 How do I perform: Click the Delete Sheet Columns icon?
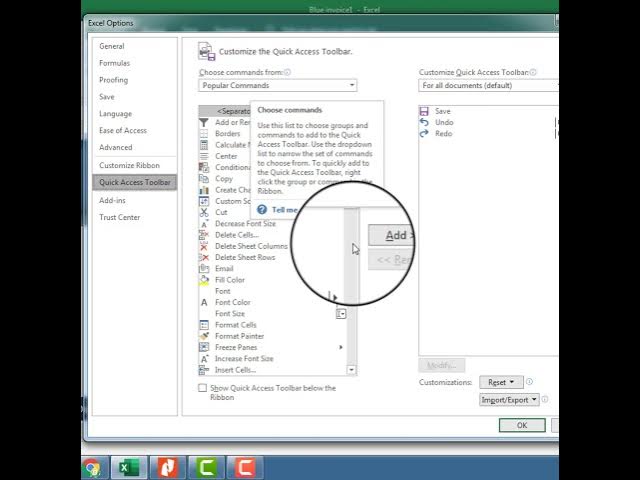pyautogui.click(x=204, y=246)
